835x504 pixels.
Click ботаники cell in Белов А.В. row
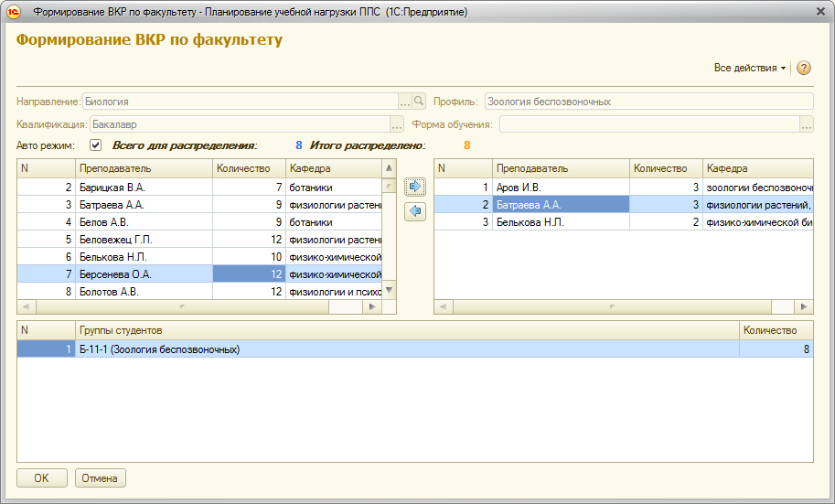pyautogui.click(x=334, y=222)
